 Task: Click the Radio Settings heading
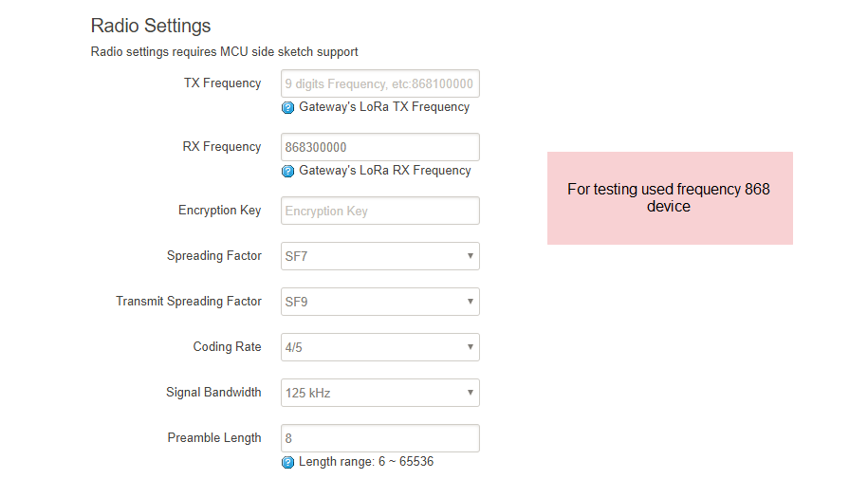(x=151, y=26)
